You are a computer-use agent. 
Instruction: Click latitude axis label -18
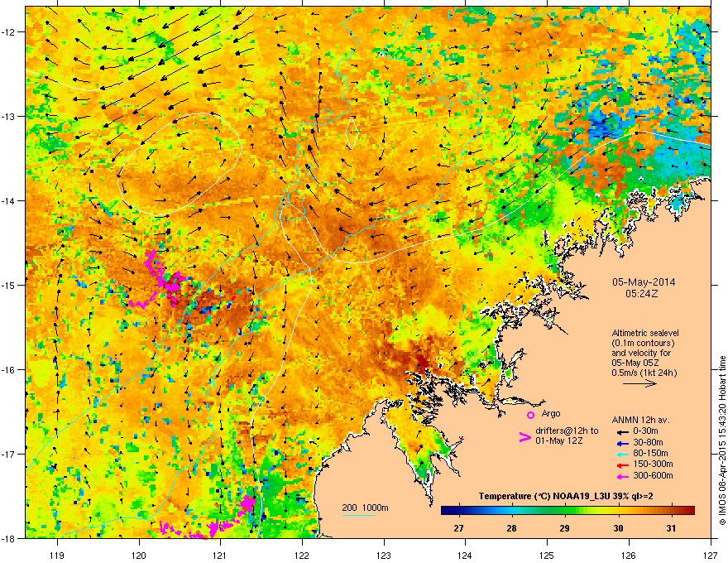click(x=9, y=538)
